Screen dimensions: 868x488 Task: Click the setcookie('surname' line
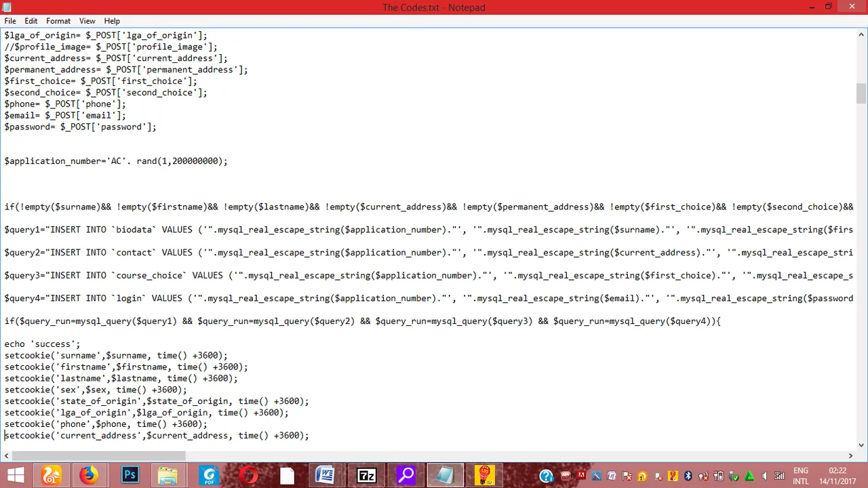(x=116, y=356)
